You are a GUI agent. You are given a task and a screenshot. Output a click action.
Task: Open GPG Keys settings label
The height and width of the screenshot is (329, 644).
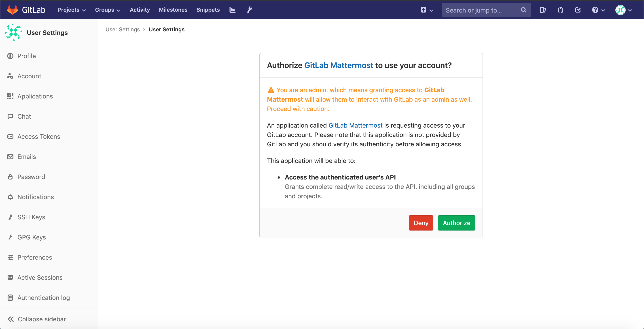click(32, 237)
